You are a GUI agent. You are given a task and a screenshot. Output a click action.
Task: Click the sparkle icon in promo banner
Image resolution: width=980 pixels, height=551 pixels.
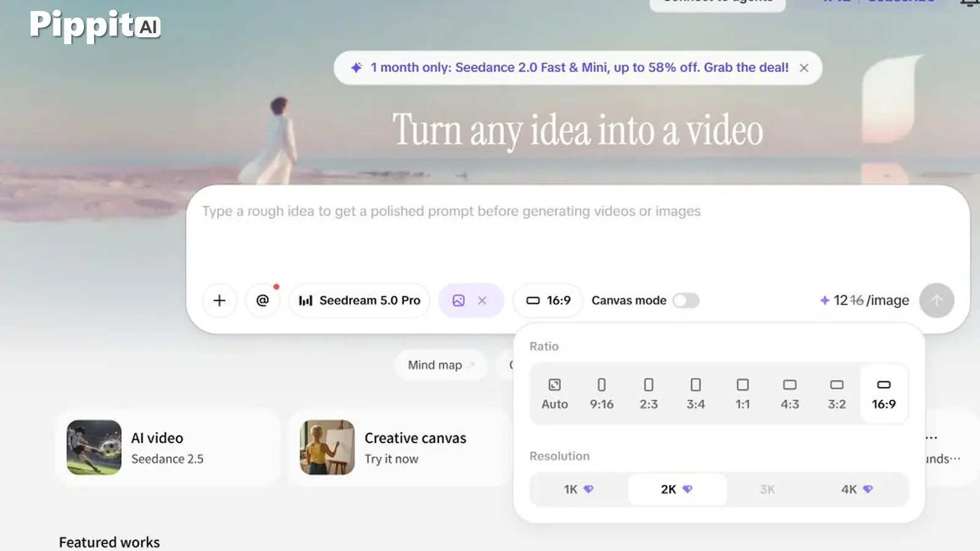click(x=356, y=67)
